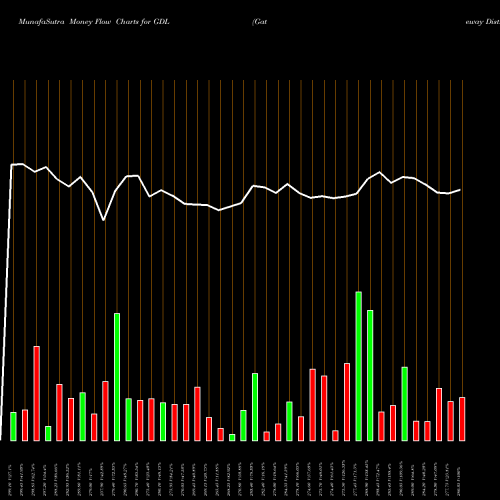The image size is (500, 500).
Task: Click the deepest dip of the white price line
Action: [104, 220]
